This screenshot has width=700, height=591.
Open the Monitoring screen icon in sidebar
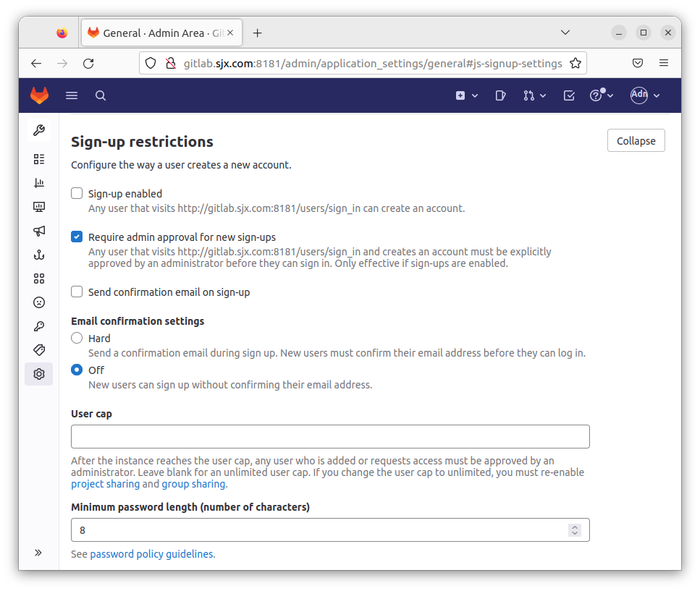click(x=39, y=207)
